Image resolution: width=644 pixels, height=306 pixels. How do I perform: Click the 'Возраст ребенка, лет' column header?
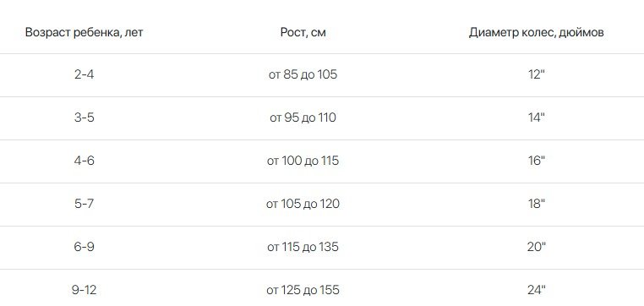click(x=85, y=32)
